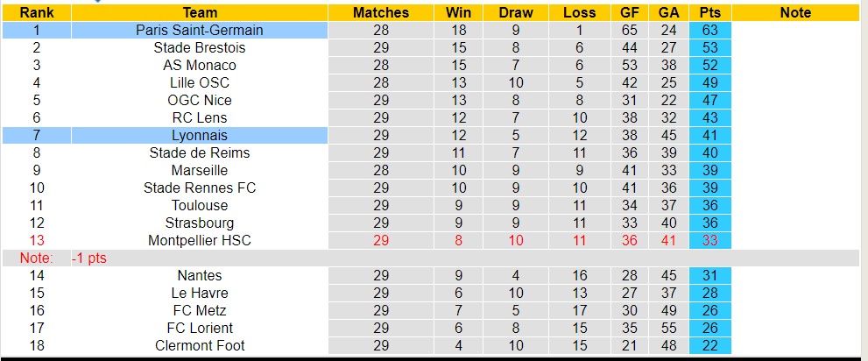Click the highlighted Lyonnais team name
This screenshot has width=868, height=361.
pyautogui.click(x=200, y=135)
